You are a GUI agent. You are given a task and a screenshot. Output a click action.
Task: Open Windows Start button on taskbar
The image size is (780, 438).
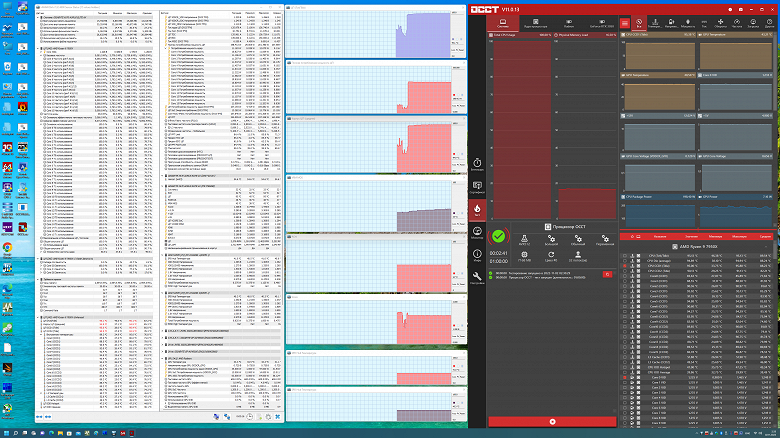tap(6, 434)
